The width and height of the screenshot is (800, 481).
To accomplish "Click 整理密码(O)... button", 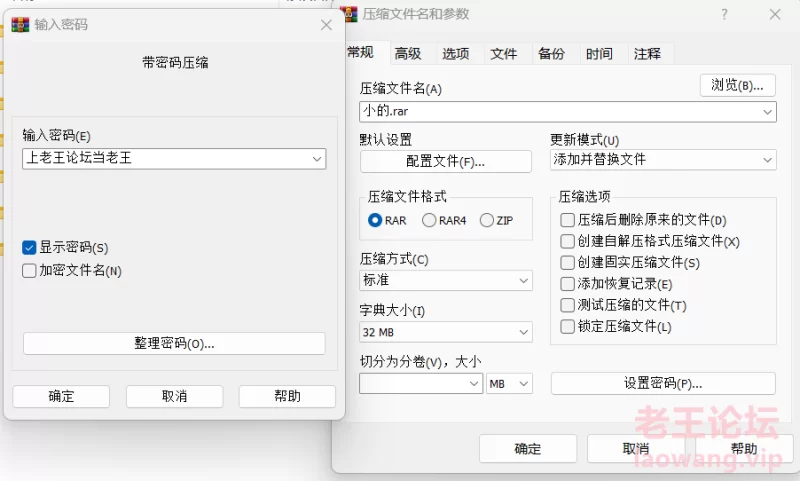I will [x=174, y=343].
